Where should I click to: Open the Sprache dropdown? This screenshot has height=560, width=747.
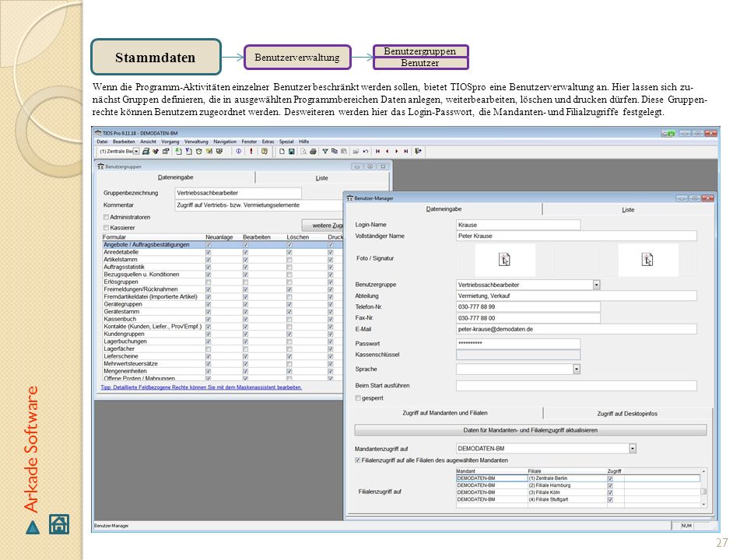(x=577, y=369)
